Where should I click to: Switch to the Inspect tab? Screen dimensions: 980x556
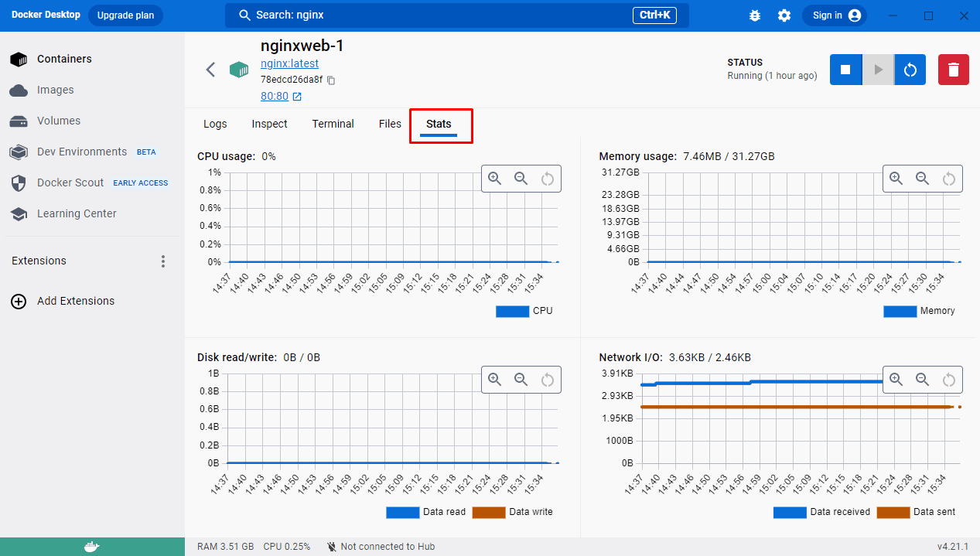[269, 124]
